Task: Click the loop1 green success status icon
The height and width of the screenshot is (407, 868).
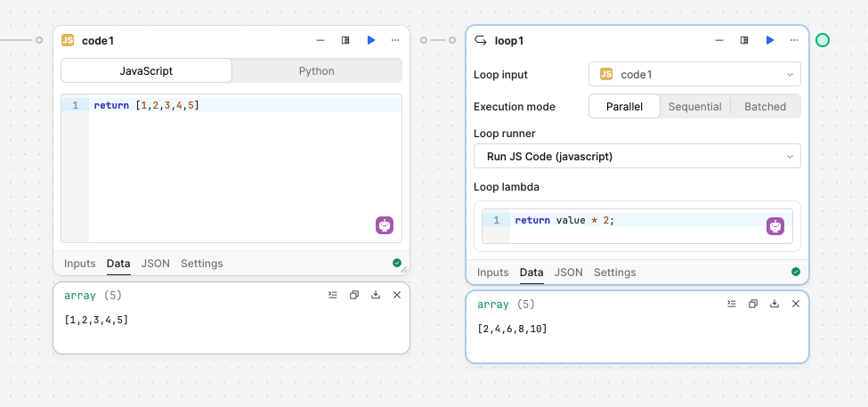Action: (796, 272)
